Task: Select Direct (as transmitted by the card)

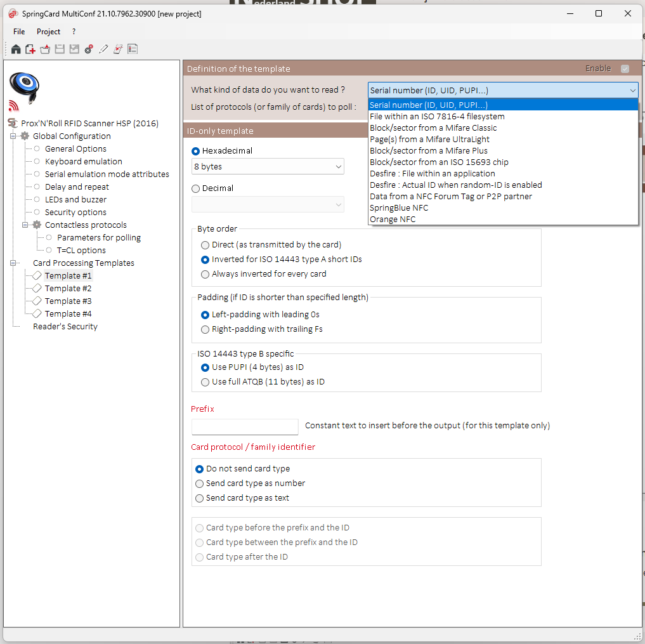Action: 205,246
